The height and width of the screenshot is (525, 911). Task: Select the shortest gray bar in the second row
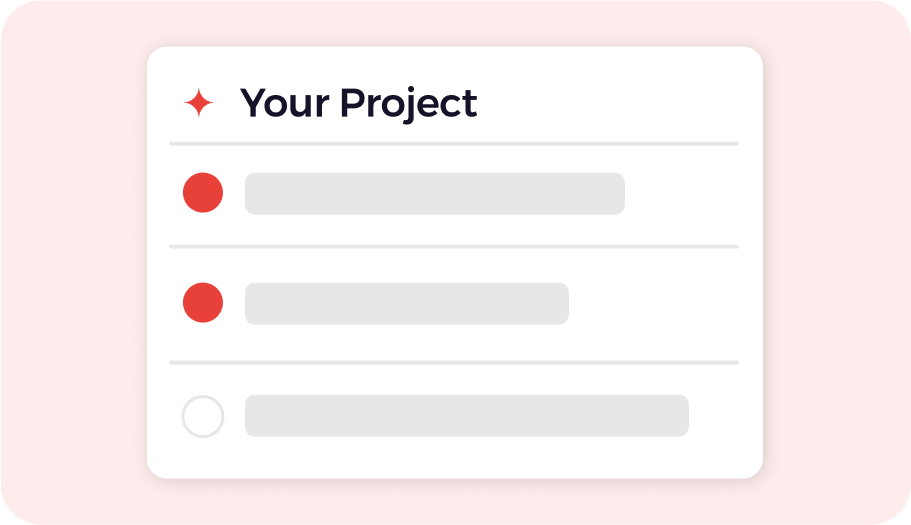coord(406,303)
